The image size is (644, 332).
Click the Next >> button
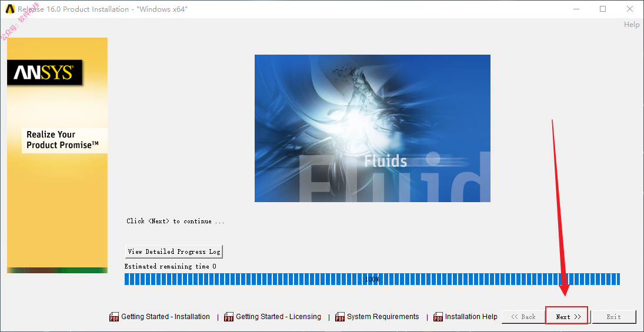click(x=569, y=316)
